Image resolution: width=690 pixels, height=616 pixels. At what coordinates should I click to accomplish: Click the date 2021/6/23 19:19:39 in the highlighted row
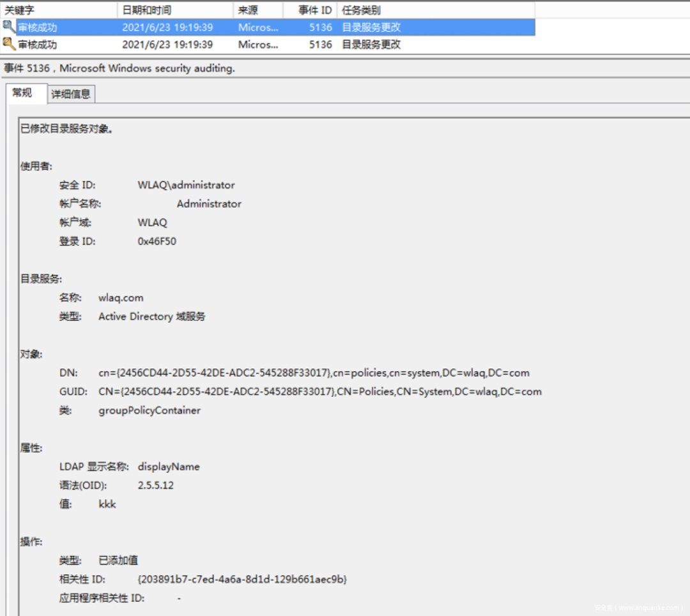click(x=167, y=27)
